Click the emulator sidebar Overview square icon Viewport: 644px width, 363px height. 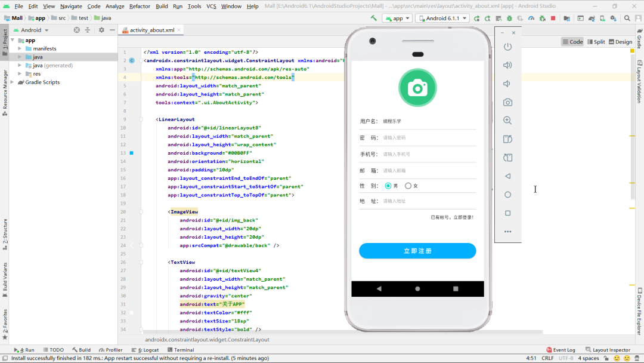pos(507,213)
